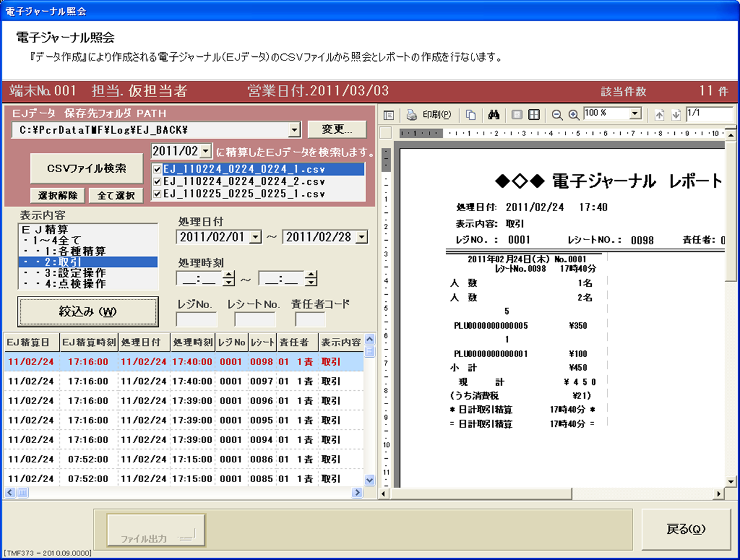Decrease the end processing time spinner
Screen dimensions: 740x560
click(312, 282)
